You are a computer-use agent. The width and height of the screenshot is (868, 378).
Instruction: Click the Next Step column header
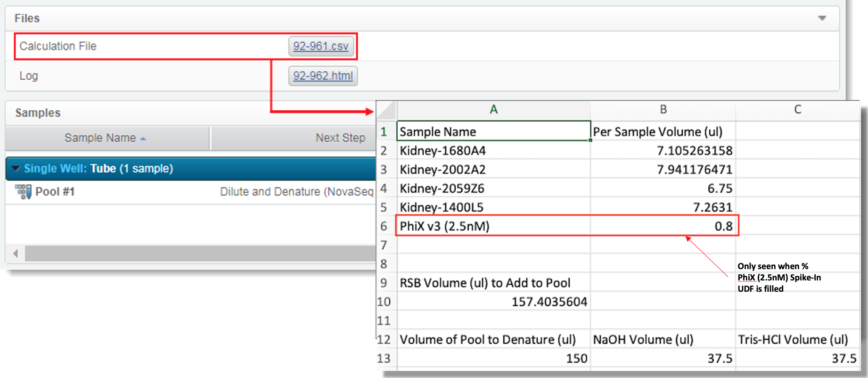click(x=340, y=138)
